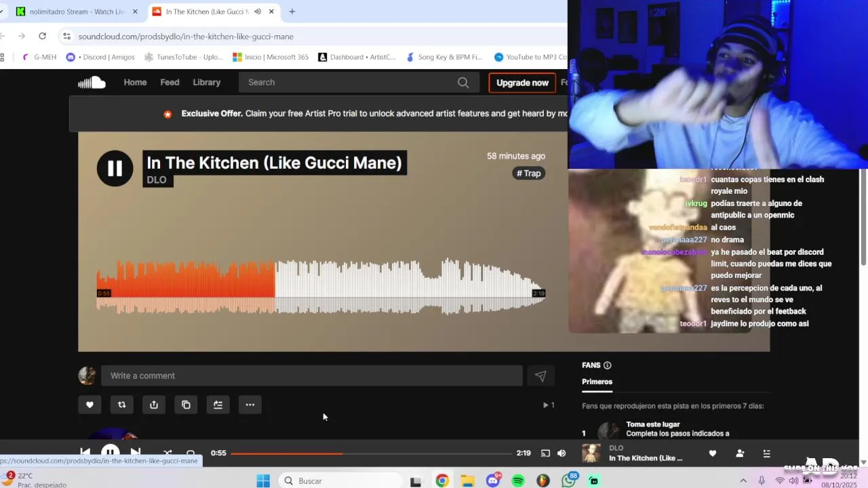The image size is (868, 488).
Task: Click the search magnifier icon in SoundCloud
Action: (x=463, y=83)
